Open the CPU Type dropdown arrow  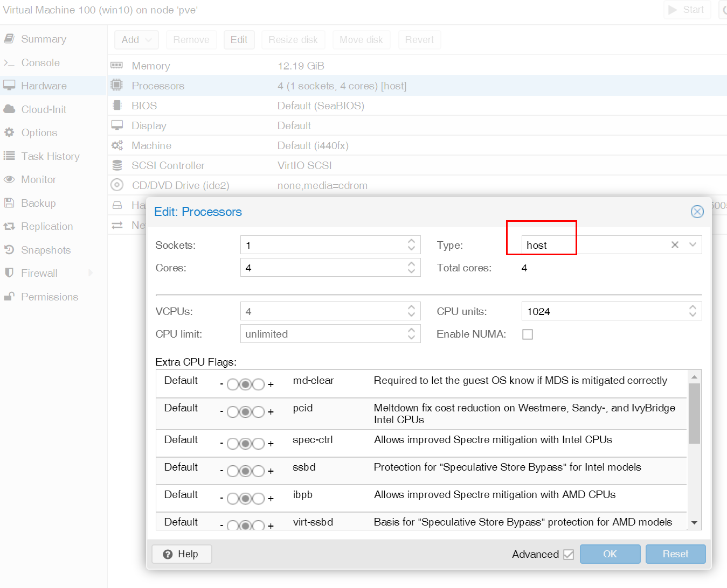(693, 245)
